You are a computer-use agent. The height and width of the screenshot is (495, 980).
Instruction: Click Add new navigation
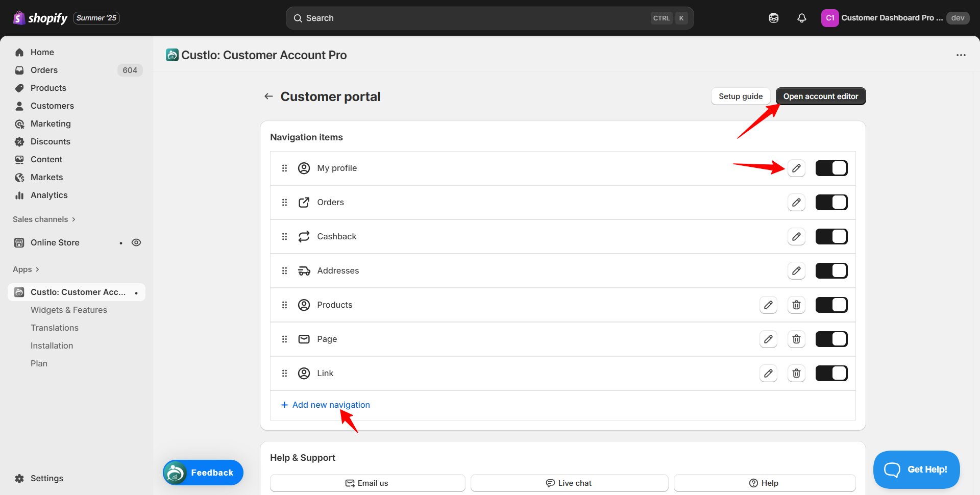(x=326, y=405)
